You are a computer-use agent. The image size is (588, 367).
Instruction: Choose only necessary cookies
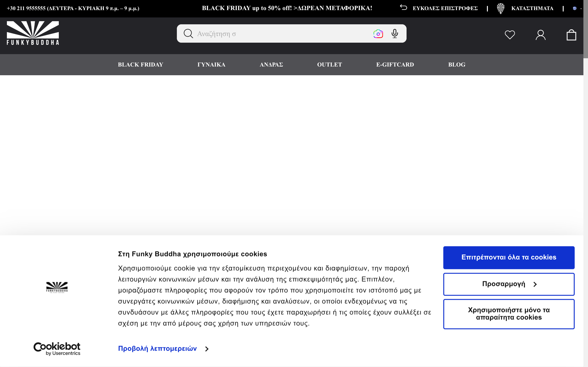[509, 314]
